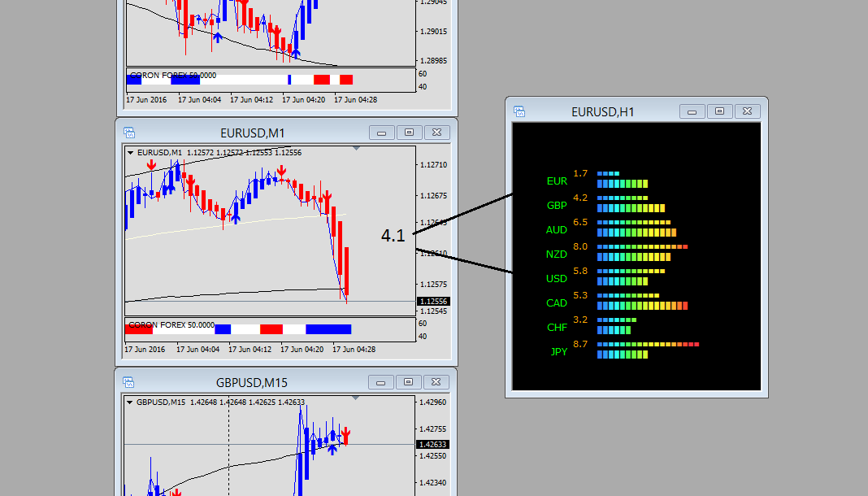Click the USD strength value 5.8
Screen dimensions: 868x496
580,271
